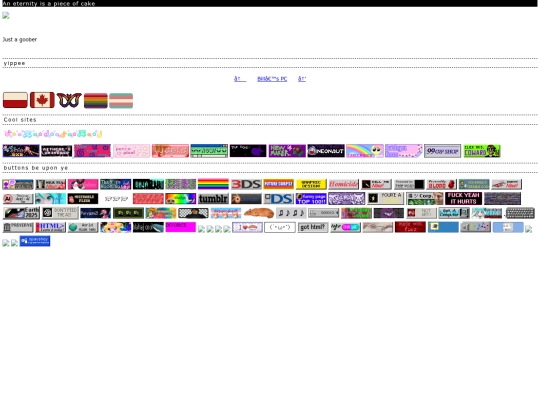Click the World Wide Web globe button
The height and width of the screenshot is (405, 540).
(83, 227)
